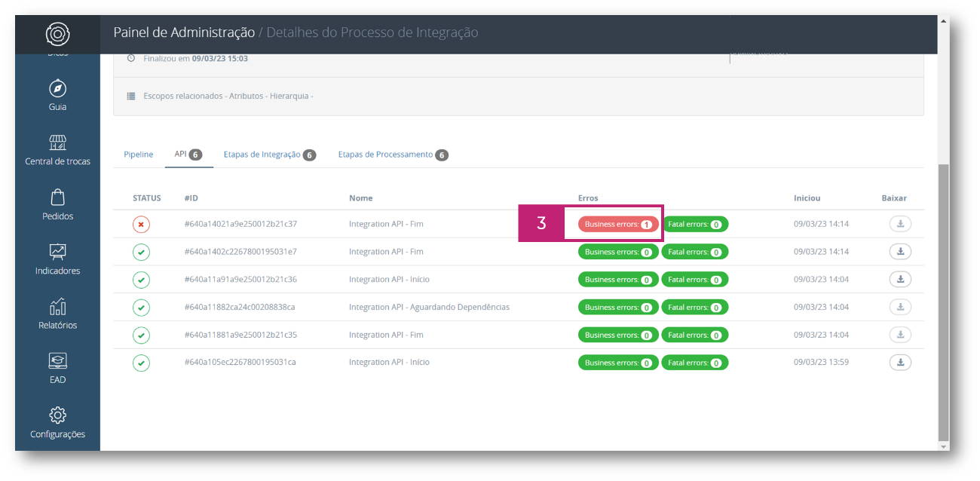Click the red Business errors: 1 badge
The height and width of the screenshot is (481, 980).
pos(618,224)
